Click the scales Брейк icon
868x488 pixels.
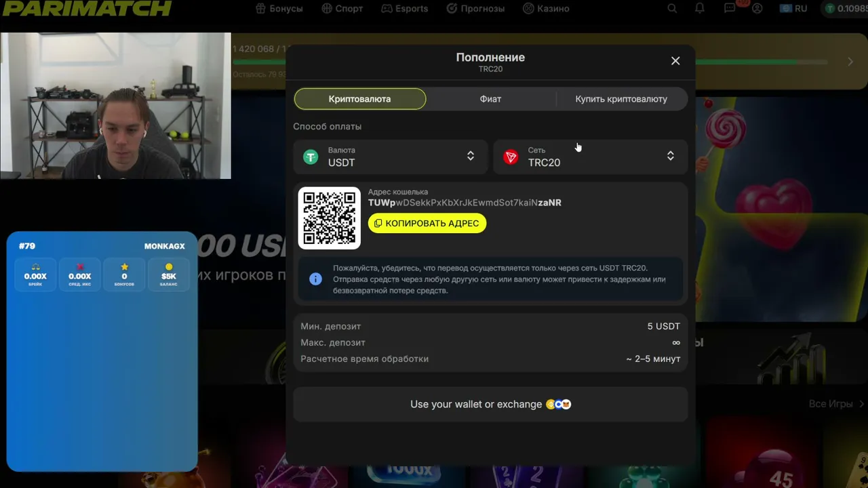pos(35,267)
